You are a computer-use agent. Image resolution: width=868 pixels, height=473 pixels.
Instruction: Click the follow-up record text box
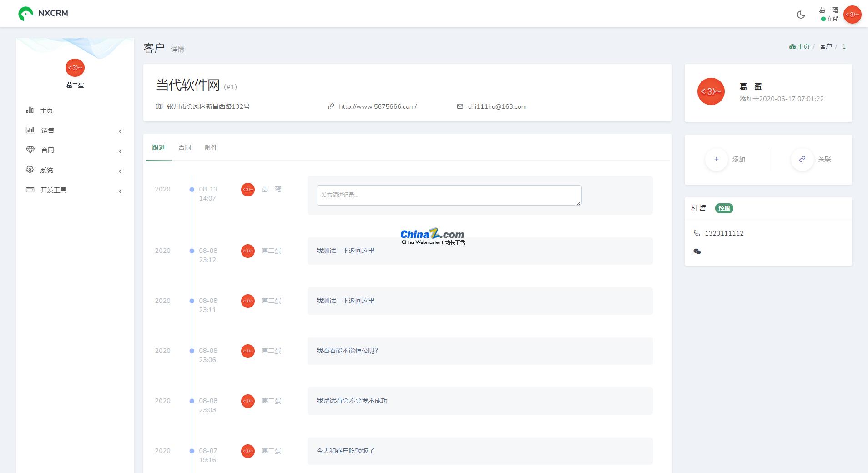tap(449, 195)
